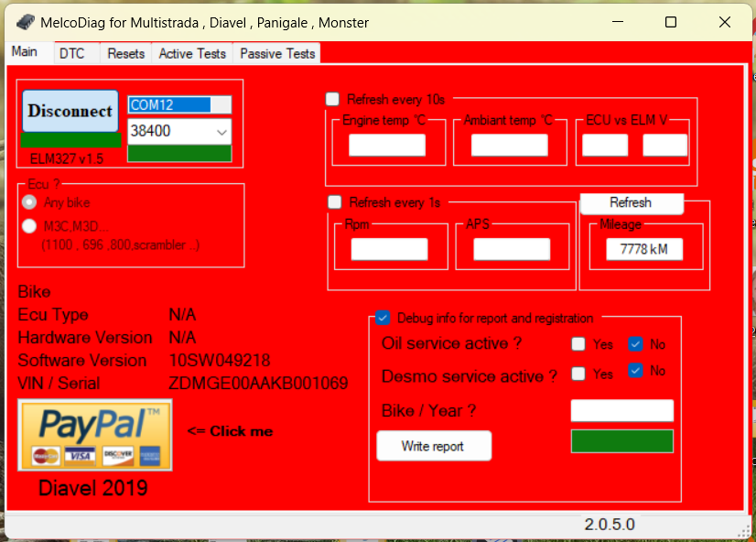This screenshot has height=542, width=756.
Task: Click the Write report button
Action: pos(434,446)
